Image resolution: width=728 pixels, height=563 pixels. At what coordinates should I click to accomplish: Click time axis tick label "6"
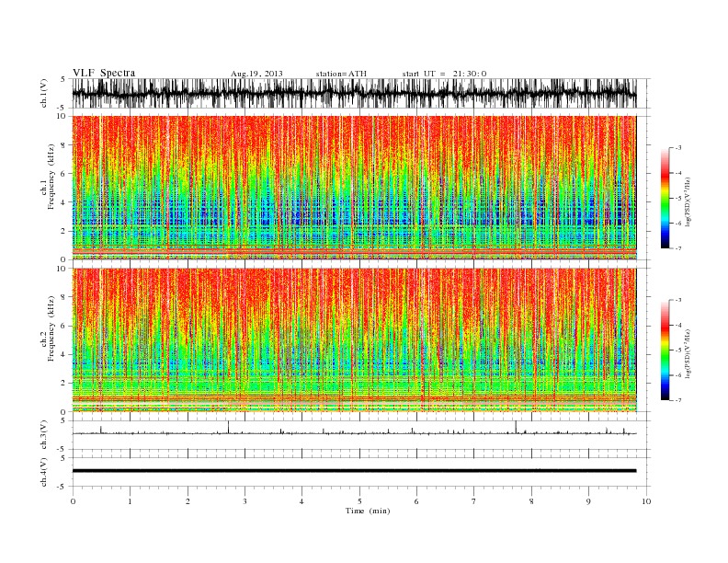click(416, 501)
